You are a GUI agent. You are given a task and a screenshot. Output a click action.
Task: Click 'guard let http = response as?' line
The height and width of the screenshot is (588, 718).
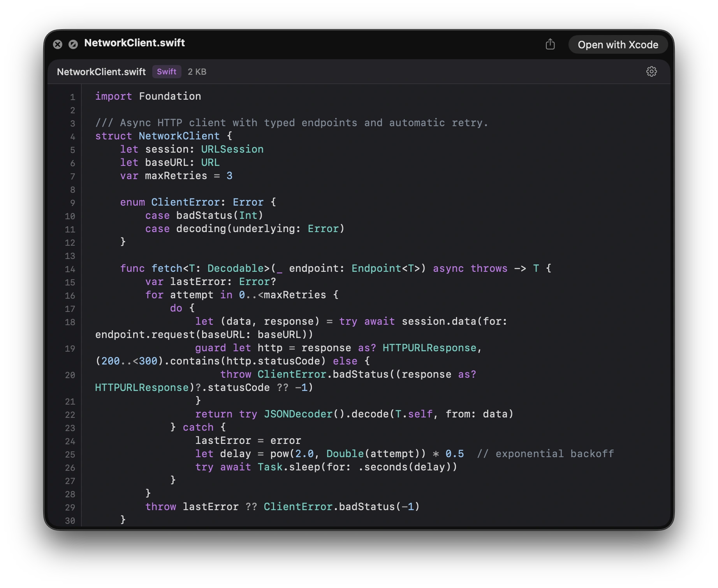click(338, 348)
